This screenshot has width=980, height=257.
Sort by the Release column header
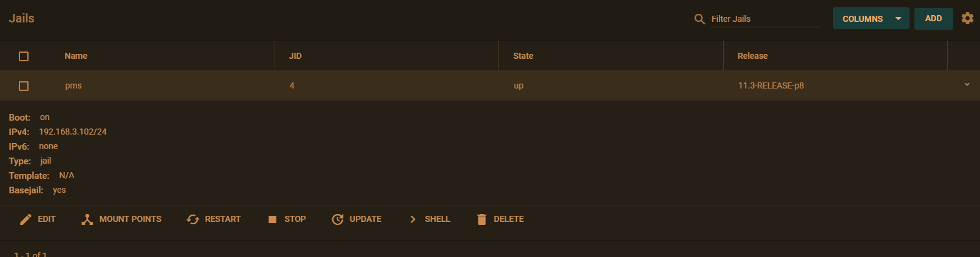[x=752, y=56]
